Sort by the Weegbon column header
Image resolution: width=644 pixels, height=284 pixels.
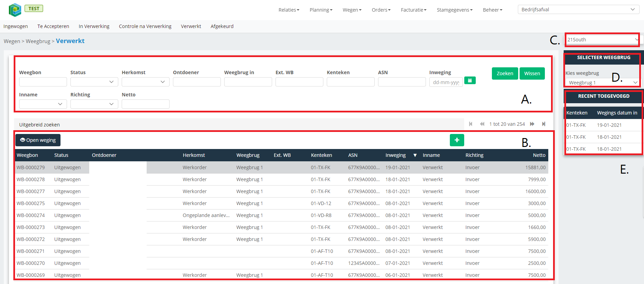(x=27, y=155)
